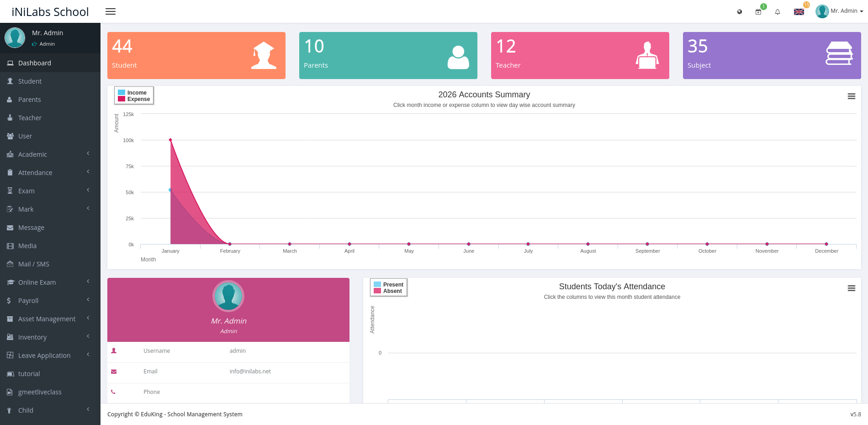
Task: Click Absent color swatch in legend
Action: tap(377, 291)
